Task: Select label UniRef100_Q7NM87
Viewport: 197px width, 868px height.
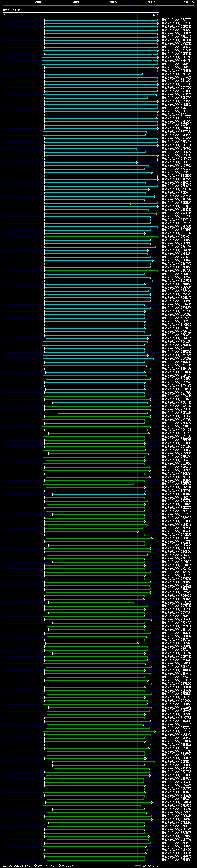Action: [177, 345]
